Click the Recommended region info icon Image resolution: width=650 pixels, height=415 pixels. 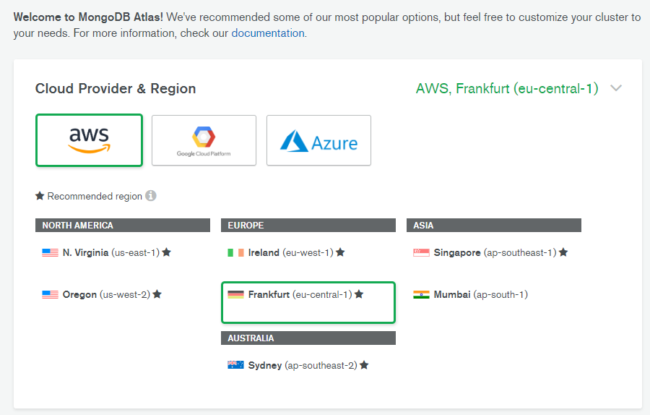coord(151,195)
